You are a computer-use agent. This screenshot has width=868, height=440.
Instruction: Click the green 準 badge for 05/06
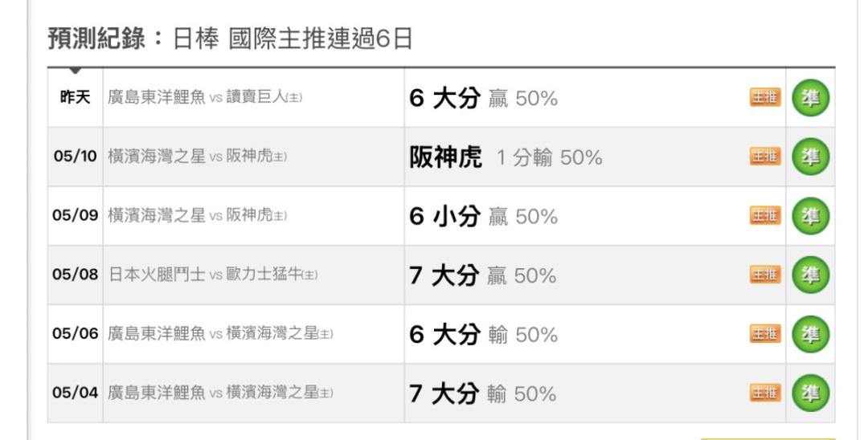810,334
